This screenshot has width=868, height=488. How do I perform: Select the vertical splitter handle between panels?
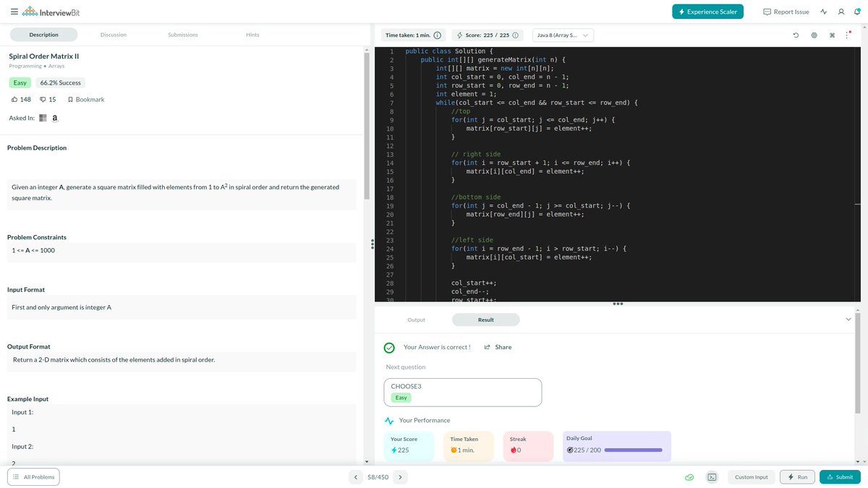point(372,244)
